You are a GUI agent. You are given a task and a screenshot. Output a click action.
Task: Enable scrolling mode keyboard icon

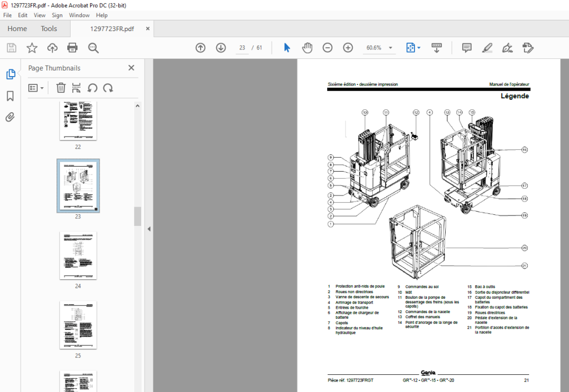click(437, 48)
